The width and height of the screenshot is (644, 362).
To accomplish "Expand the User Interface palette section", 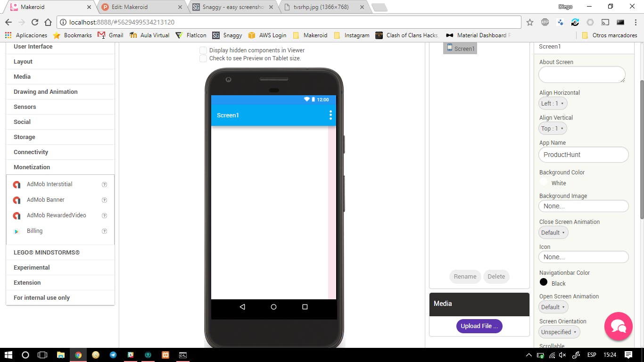I will click(x=60, y=47).
